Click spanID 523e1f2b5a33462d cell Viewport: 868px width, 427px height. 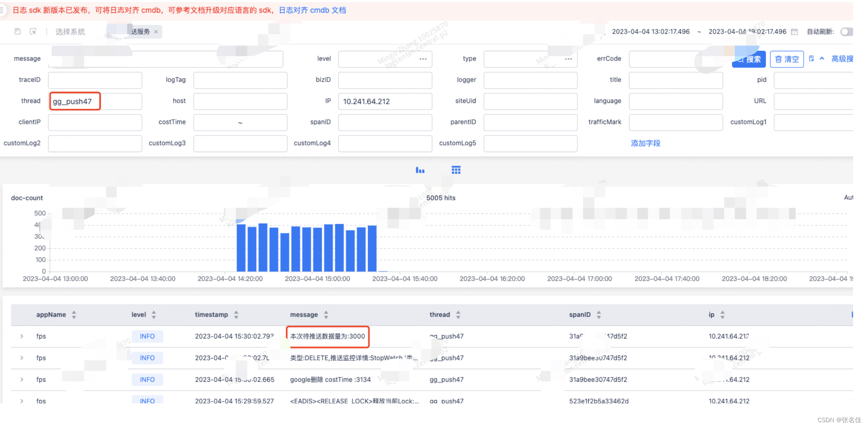pyautogui.click(x=599, y=401)
